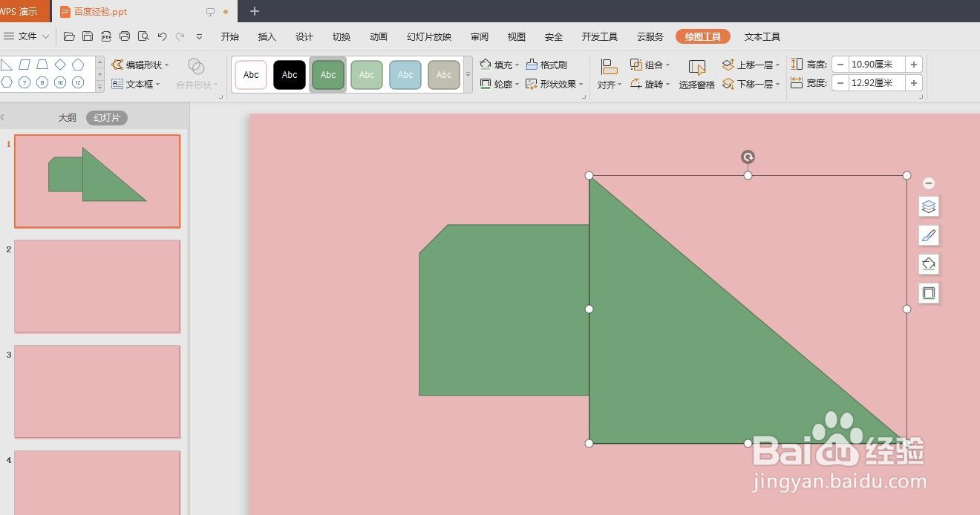Apply the beige gray Abc shape style
Screen dimensions: 980x515
pyautogui.click(x=444, y=74)
